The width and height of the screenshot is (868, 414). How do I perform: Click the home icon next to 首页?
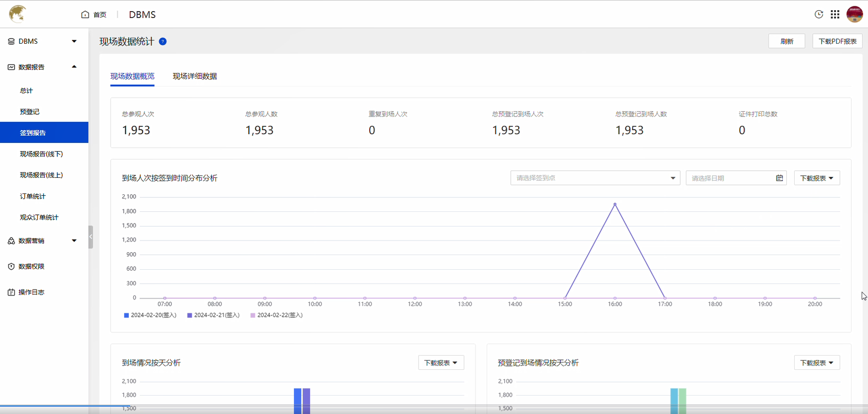(x=85, y=15)
